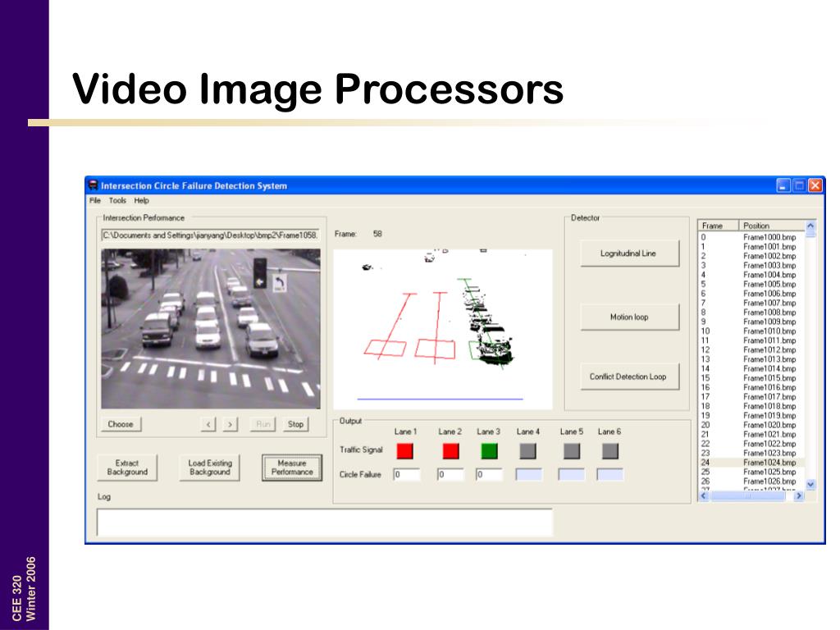Click Lane 3 green traffic signal indicator
The height and width of the screenshot is (630, 840).
click(489, 451)
